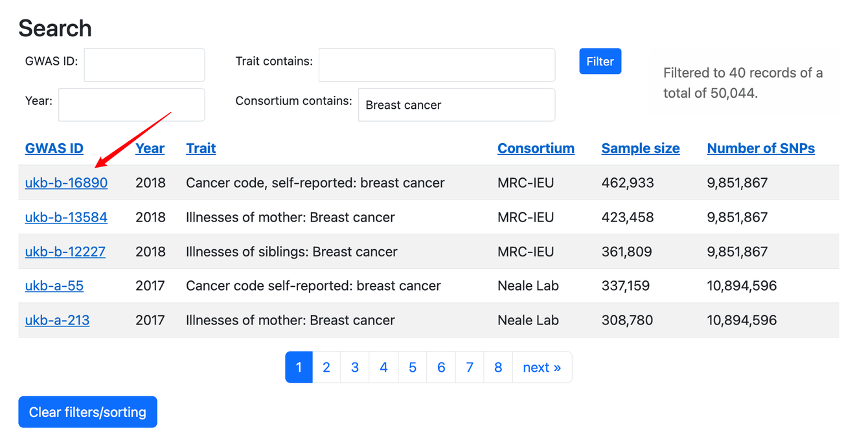Image resolution: width=868 pixels, height=441 pixels.
Task: Focus the GWAS ID input field
Action: click(144, 65)
